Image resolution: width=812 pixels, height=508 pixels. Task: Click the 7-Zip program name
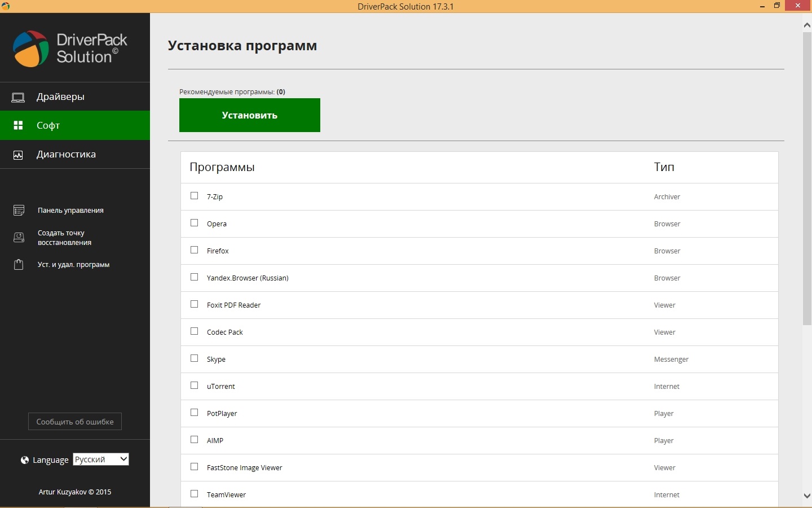(x=215, y=197)
